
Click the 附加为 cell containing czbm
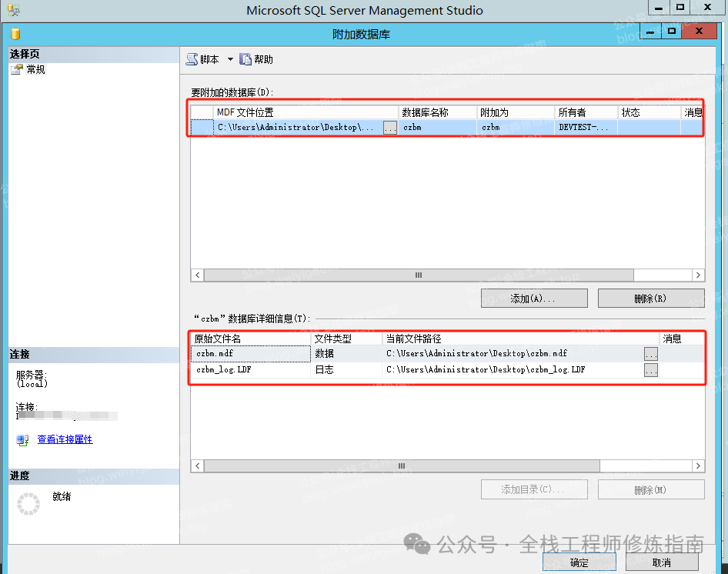tap(516, 128)
